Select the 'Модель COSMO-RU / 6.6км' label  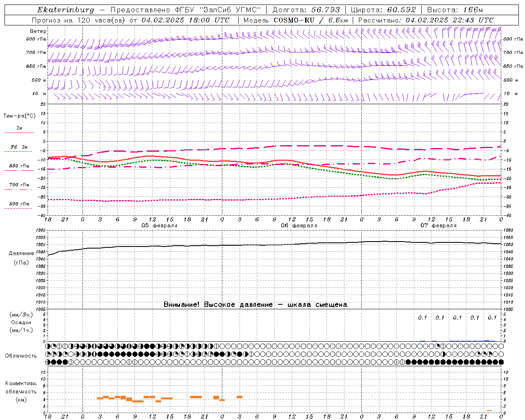pyautogui.click(x=295, y=20)
